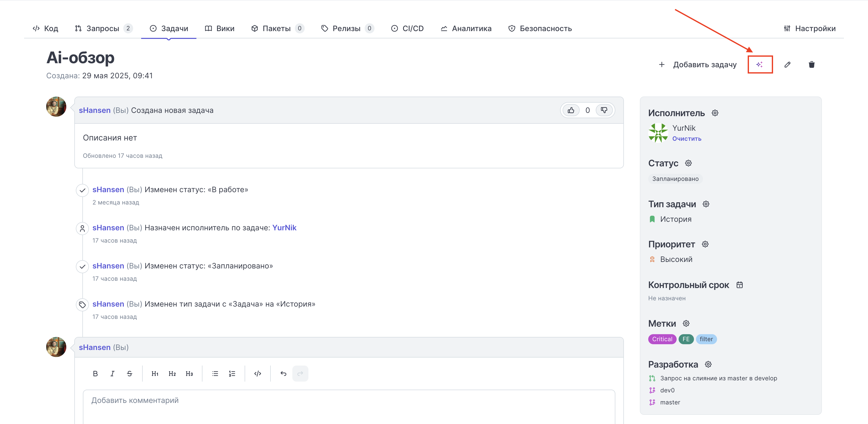Open the Контрольный срок calendar icon

(740, 285)
